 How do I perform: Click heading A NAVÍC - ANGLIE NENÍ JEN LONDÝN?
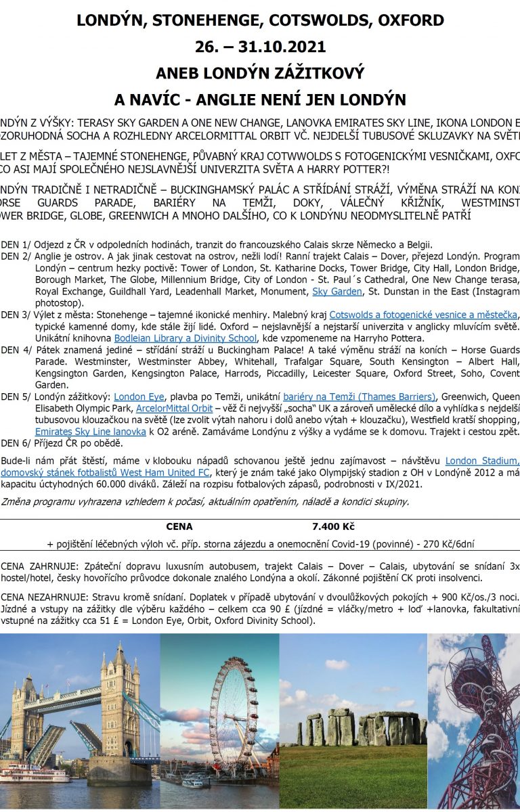pos(260,100)
